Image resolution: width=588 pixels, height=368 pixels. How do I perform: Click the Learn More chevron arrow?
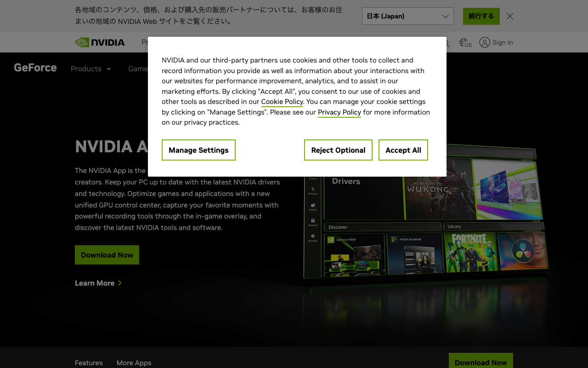120,283
